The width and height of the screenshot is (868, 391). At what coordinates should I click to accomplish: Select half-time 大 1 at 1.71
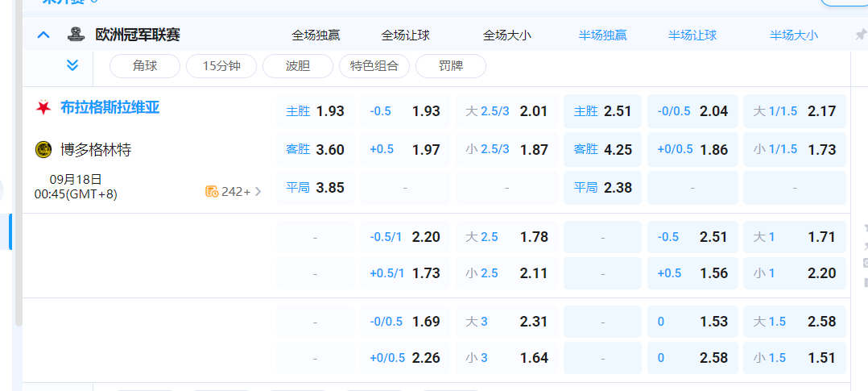pyautogui.click(x=795, y=237)
